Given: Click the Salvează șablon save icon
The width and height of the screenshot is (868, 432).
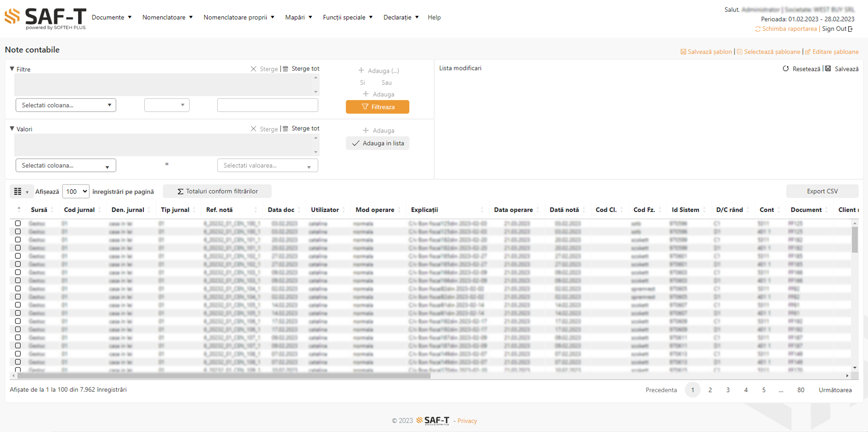Looking at the screenshot, I should (683, 52).
